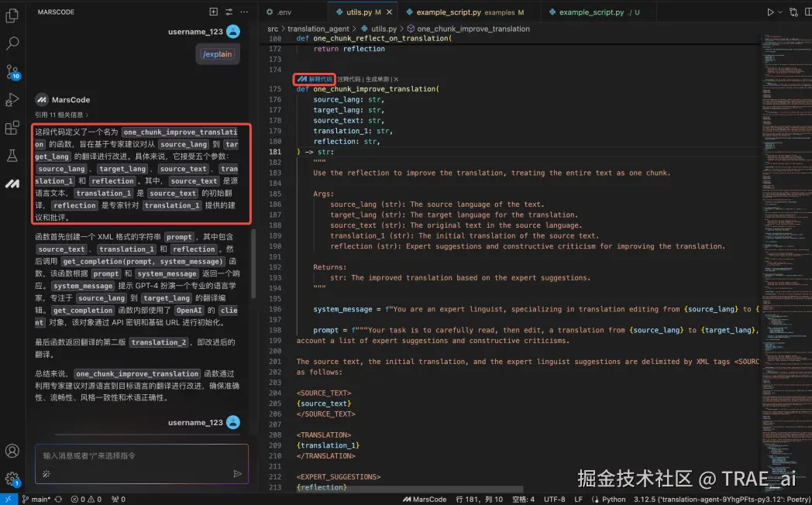
Task: Open src breadcrumb segment
Action: (x=273, y=29)
